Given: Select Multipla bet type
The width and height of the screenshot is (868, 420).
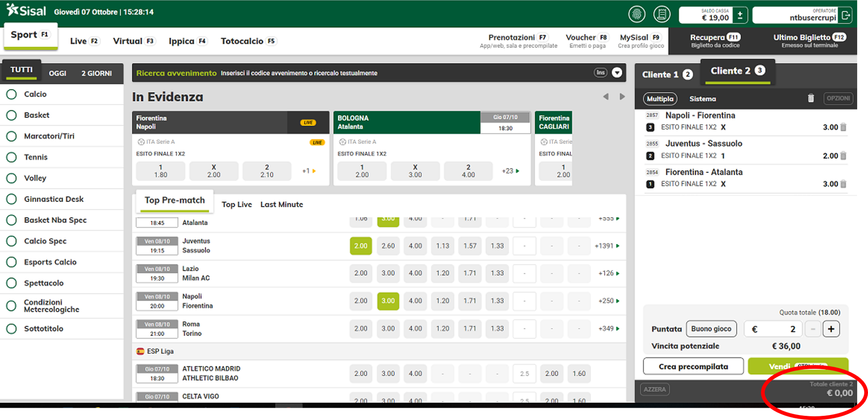Looking at the screenshot, I should (660, 99).
